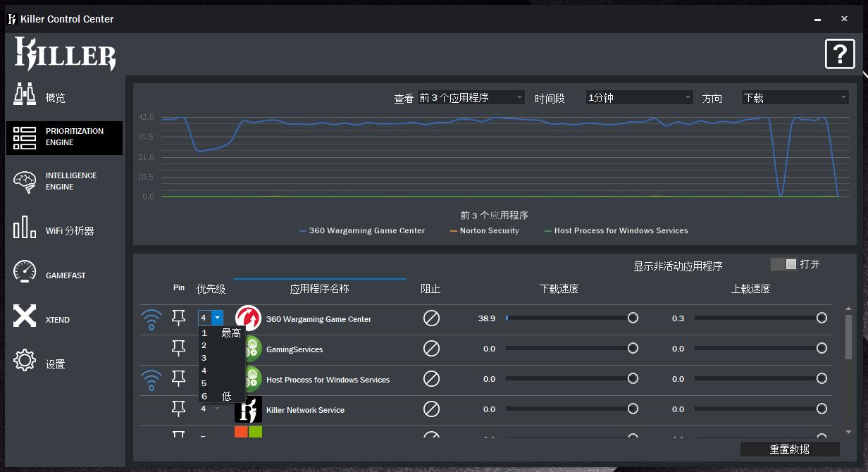The image size is (868, 472).
Task: Choose priority 4 in list
Action: click(221, 371)
